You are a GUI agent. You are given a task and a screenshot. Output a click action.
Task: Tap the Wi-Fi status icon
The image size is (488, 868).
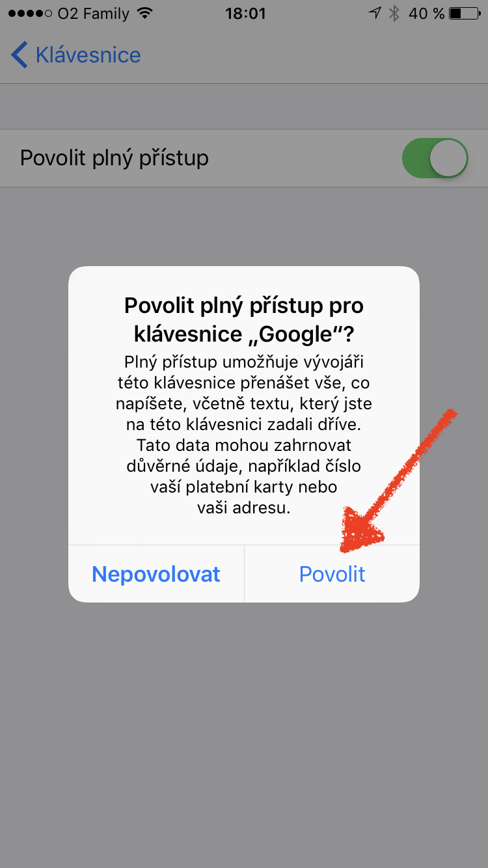pos(146,13)
